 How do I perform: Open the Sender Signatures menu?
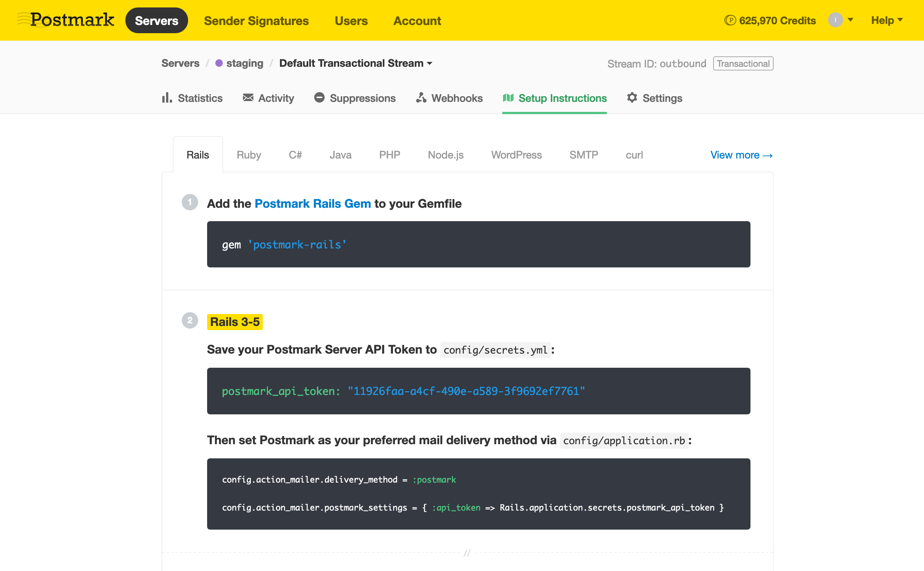[256, 21]
